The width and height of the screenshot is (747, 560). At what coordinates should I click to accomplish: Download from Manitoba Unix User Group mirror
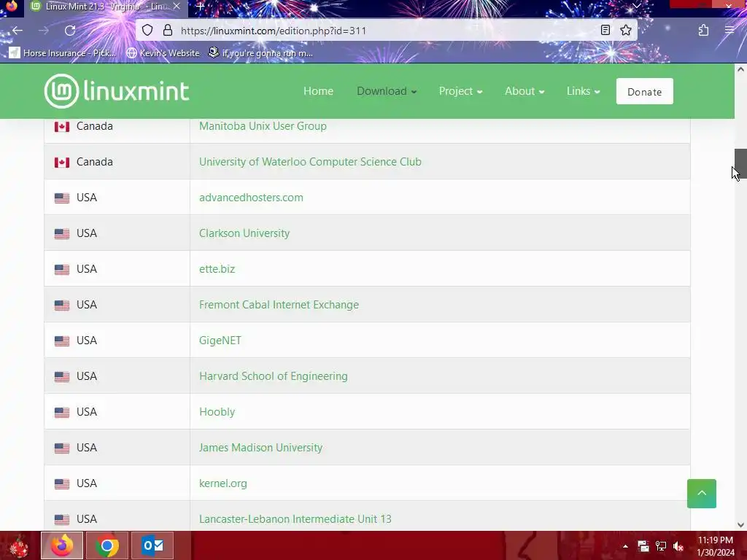pyautogui.click(x=263, y=126)
